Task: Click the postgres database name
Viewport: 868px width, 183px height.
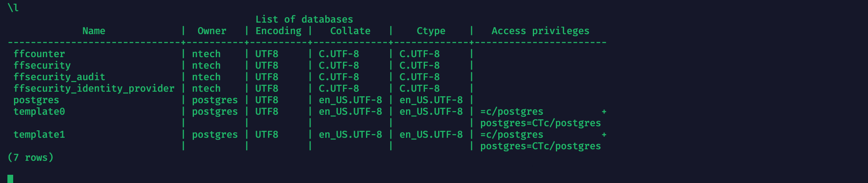Action: pos(36,100)
